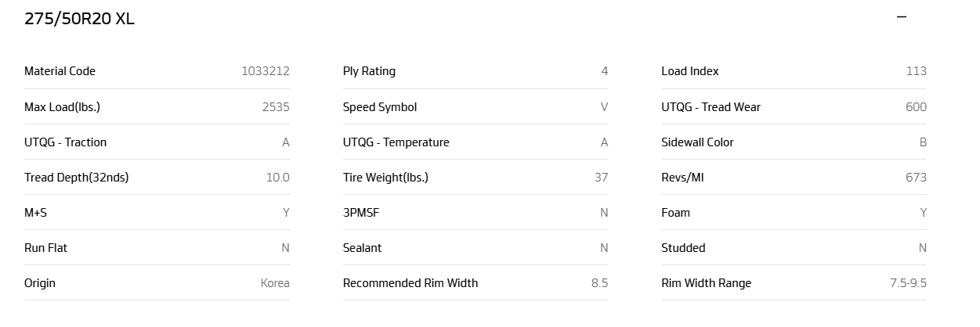Select Material Code value 1033212
Screen dimensions: 980x327
(266, 71)
